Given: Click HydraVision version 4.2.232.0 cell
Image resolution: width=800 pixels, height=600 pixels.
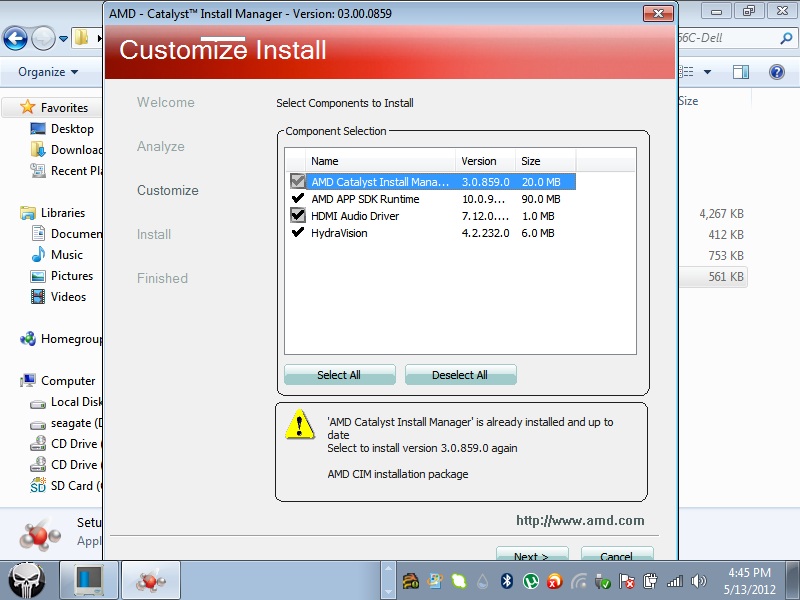Looking at the screenshot, I should [x=485, y=233].
